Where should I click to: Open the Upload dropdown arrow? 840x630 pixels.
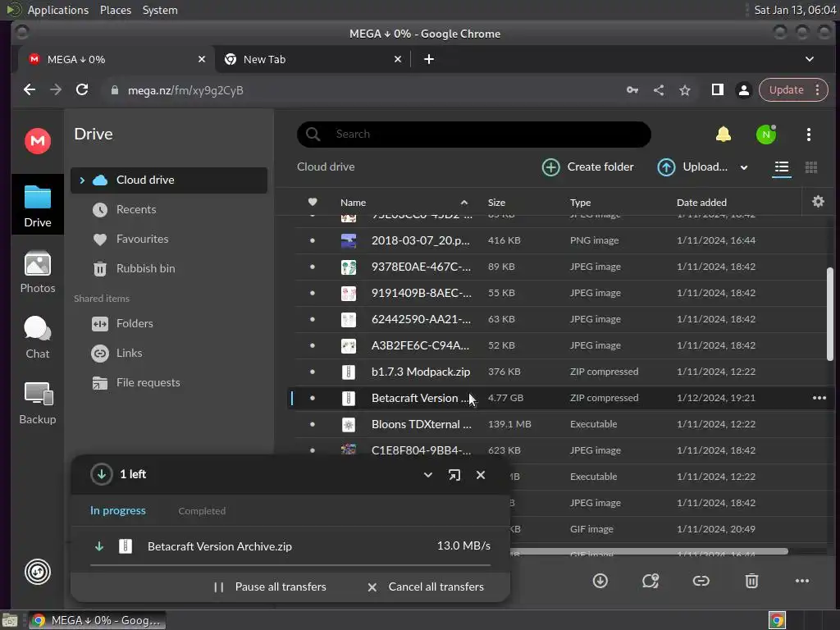(x=743, y=167)
